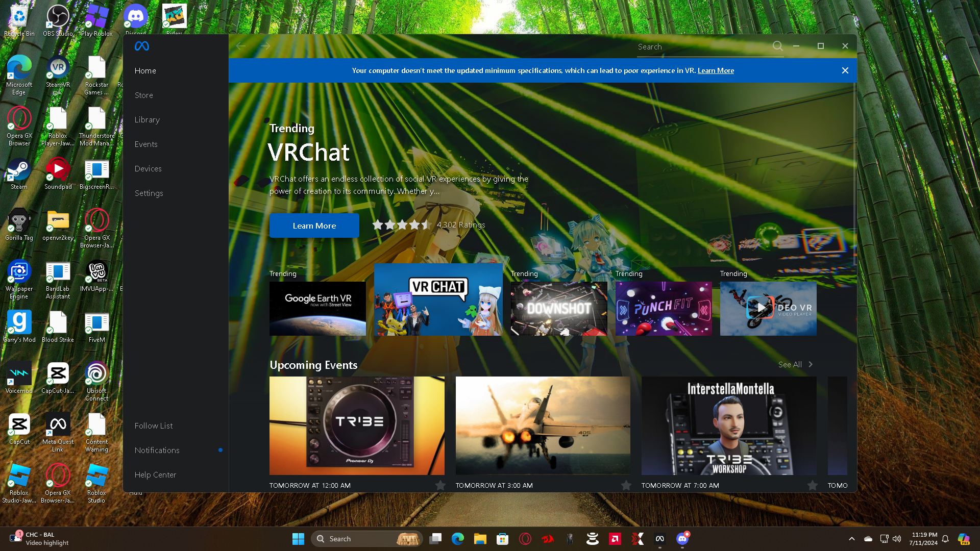Click the back navigation arrow
The image size is (980, 551).
[x=241, y=46]
